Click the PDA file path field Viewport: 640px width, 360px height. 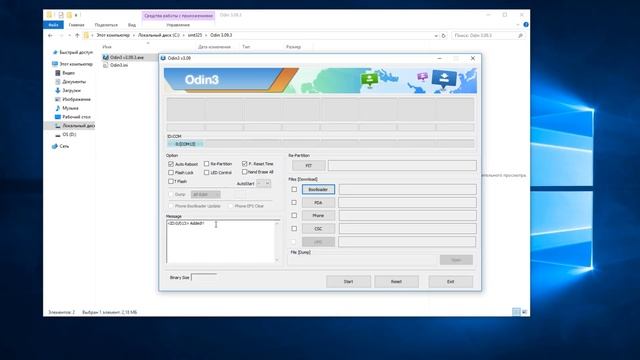pos(407,202)
